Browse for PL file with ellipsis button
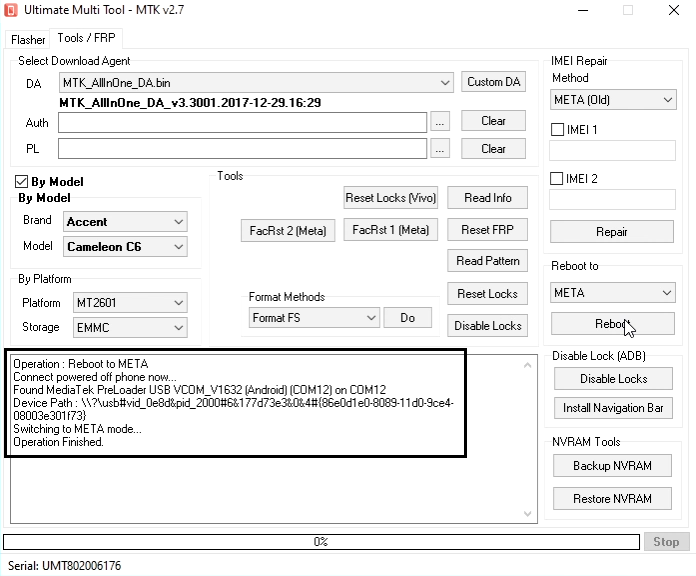 (439, 149)
